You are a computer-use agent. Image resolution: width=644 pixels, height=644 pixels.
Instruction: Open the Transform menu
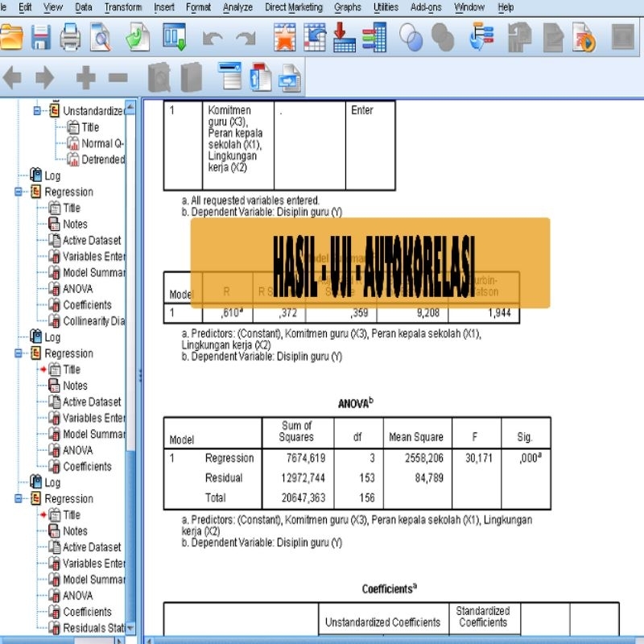click(123, 7)
